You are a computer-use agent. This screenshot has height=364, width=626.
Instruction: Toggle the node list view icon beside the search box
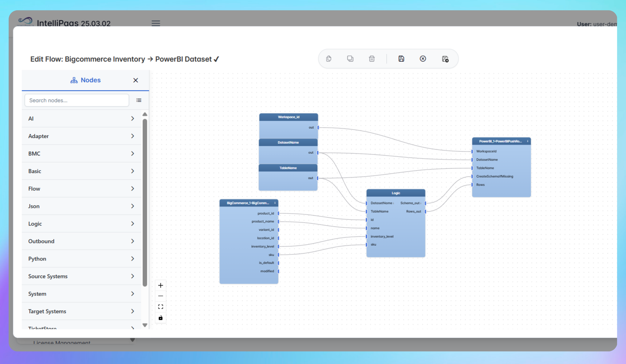click(139, 100)
